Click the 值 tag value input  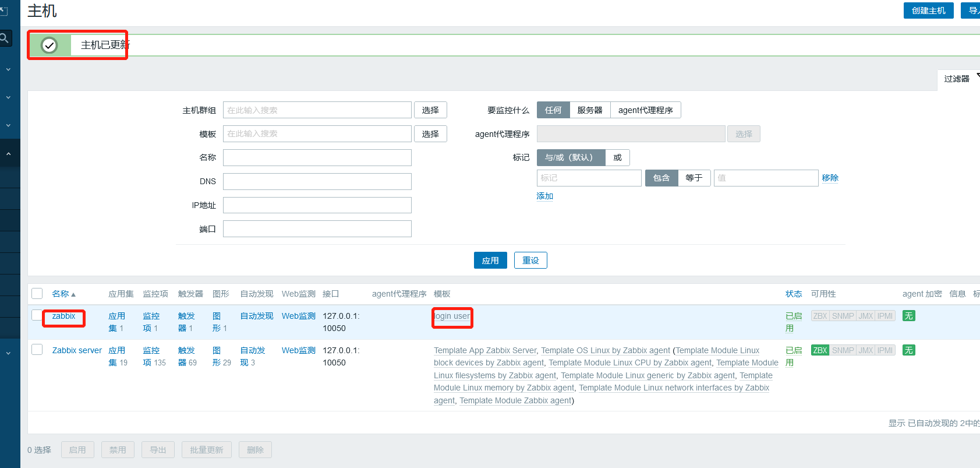[x=766, y=178]
